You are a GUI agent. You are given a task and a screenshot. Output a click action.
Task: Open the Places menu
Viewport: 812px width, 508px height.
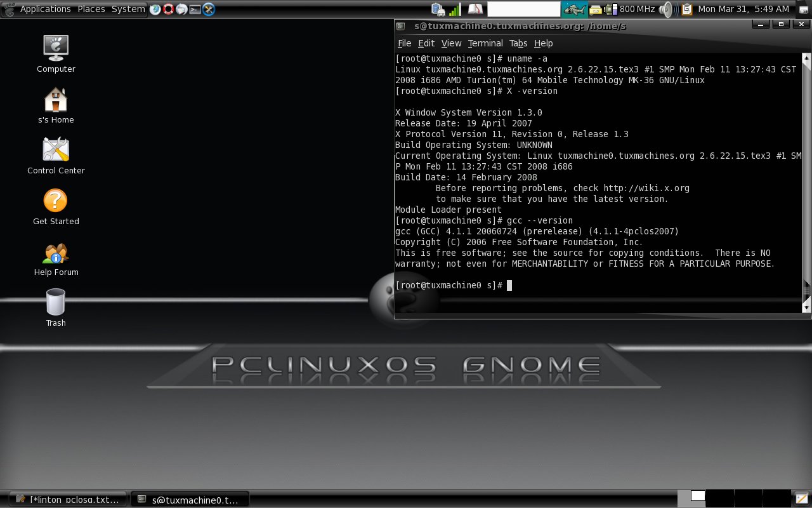tap(91, 9)
